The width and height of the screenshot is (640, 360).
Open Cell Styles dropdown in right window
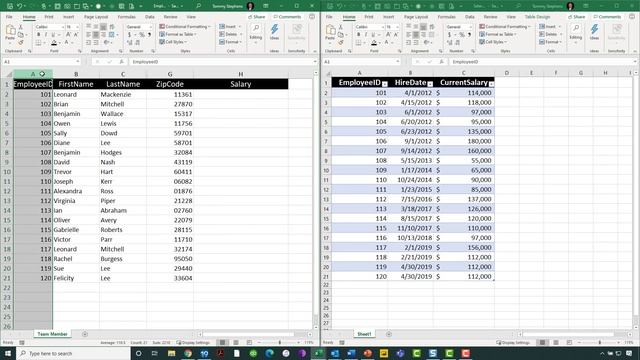coord(493,42)
